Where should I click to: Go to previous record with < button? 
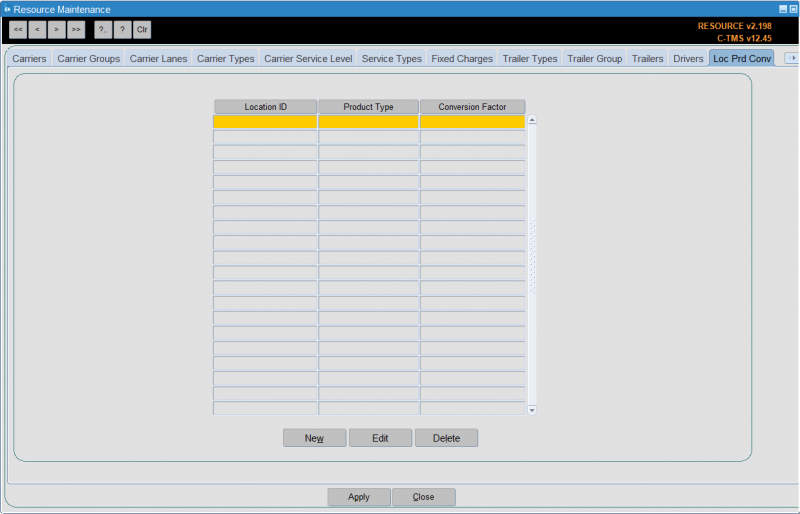click(x=37, y=30)
